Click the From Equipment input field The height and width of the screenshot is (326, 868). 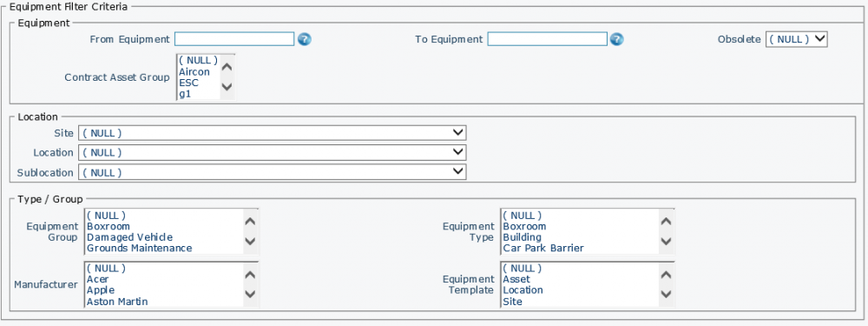pos(234,39)
